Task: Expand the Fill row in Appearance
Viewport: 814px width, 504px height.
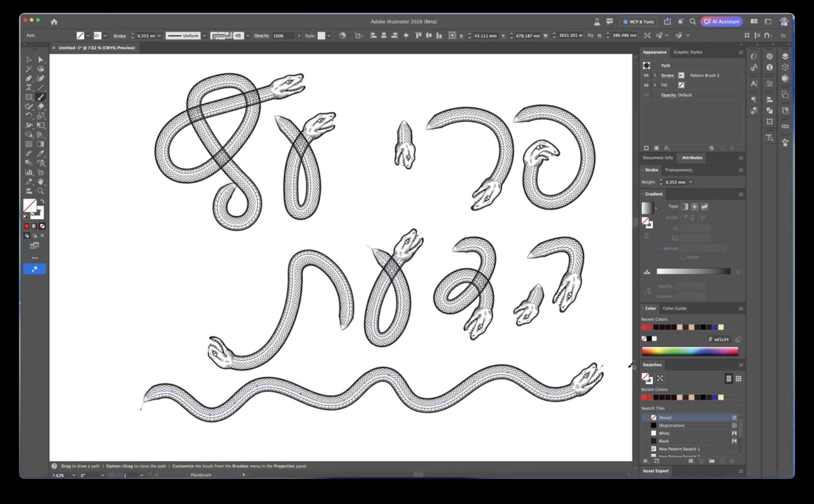Action: (655, 85)
